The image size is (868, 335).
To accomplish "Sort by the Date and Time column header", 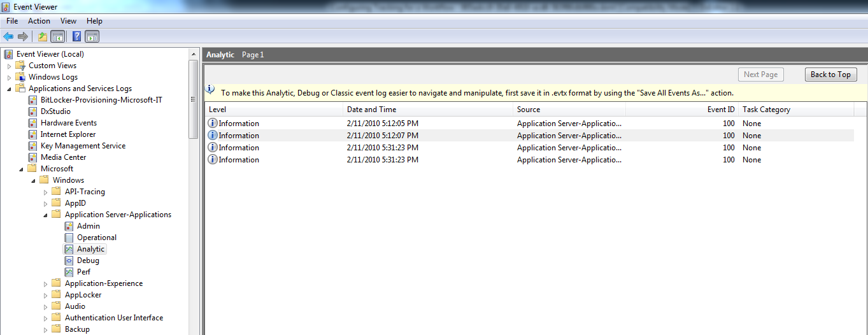I will click(428, 110).
